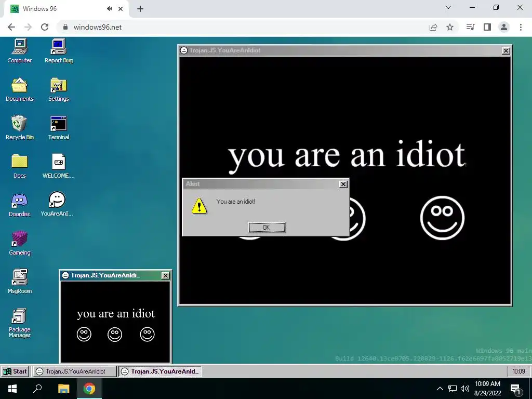Show hidden system tray icons

[440, 389]
